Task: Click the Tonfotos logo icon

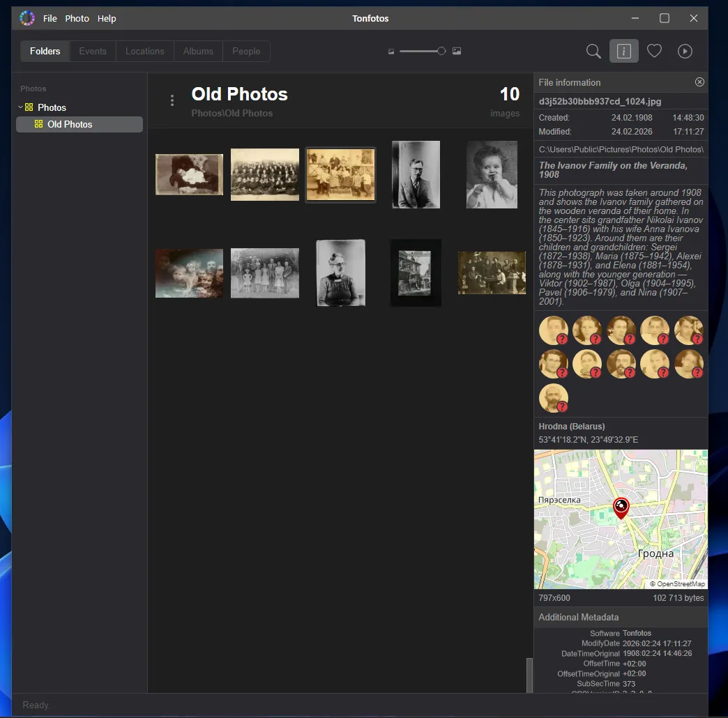Action: point(27,18)
